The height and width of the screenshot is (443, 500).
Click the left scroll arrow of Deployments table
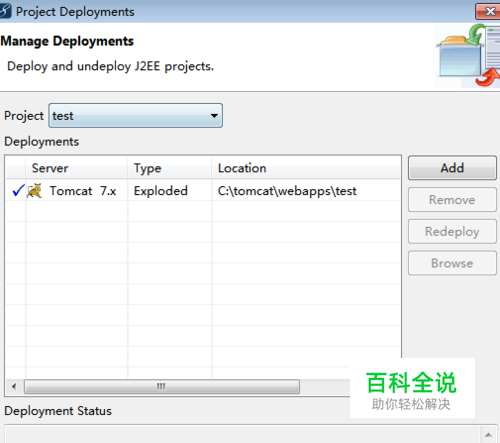pyautogui.click(x=14, y=387)
